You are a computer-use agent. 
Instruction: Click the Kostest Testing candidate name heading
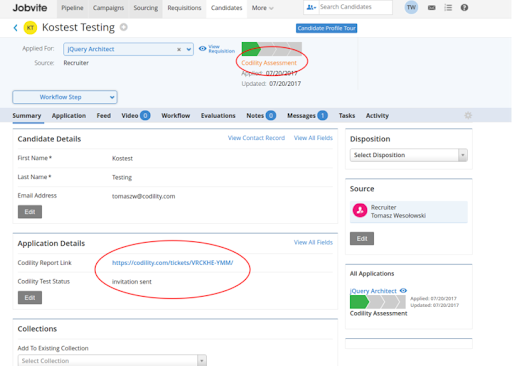click(78, 27)
